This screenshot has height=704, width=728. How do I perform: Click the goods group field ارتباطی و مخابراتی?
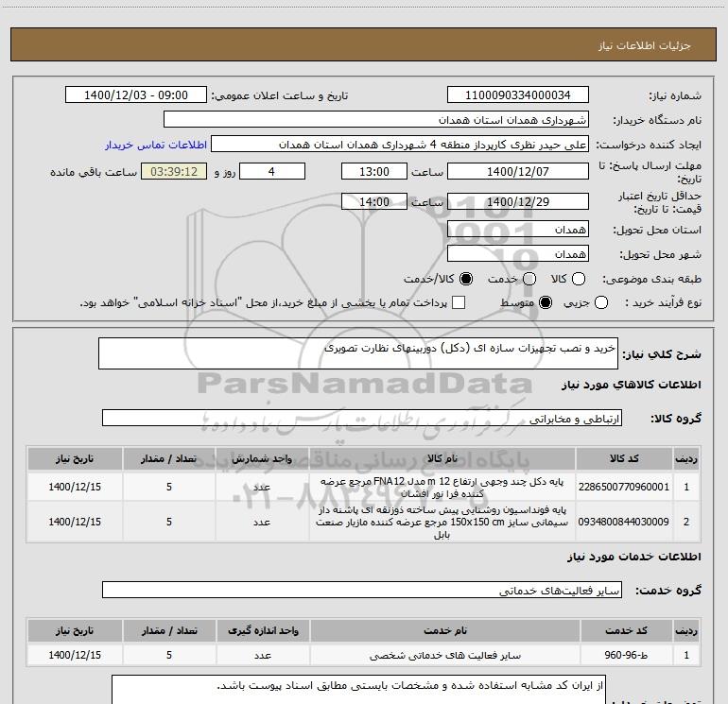(362, 418)
